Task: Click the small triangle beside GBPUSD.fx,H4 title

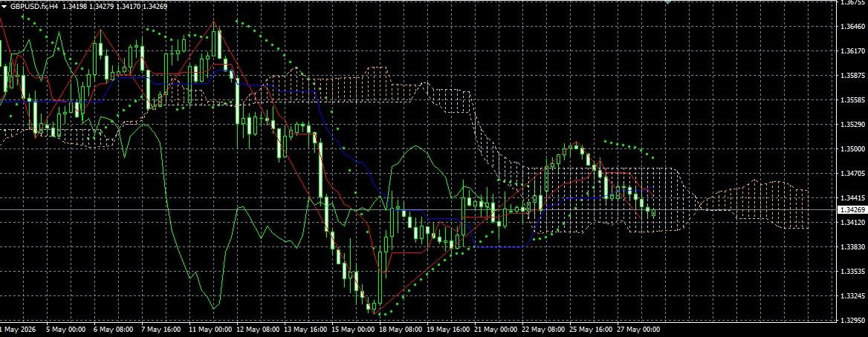Action: [x=4, y=7]
